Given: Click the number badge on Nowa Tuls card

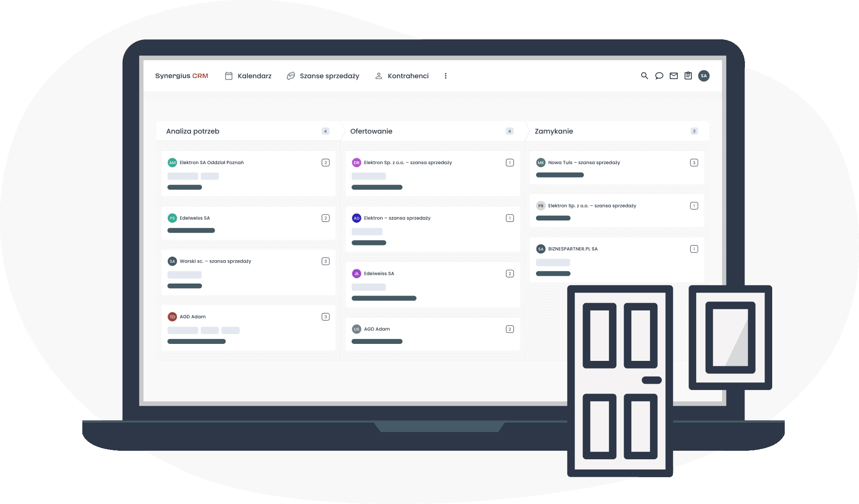Looking at the screenshot, I should tap(694, 163).
